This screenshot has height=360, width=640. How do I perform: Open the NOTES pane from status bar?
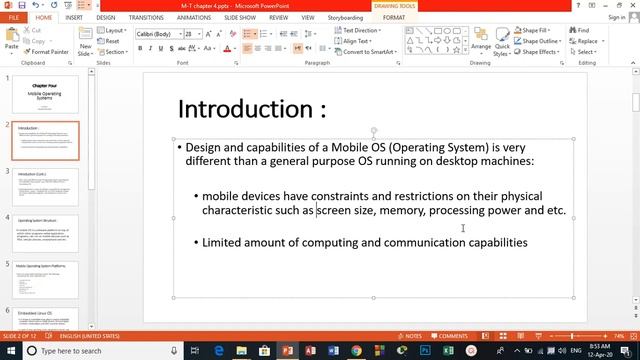point(409,336)
